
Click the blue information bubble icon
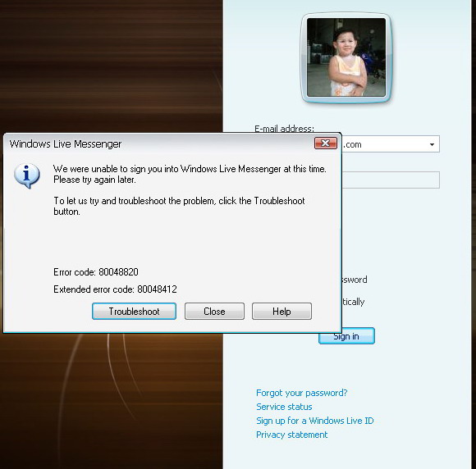point(27,175)
